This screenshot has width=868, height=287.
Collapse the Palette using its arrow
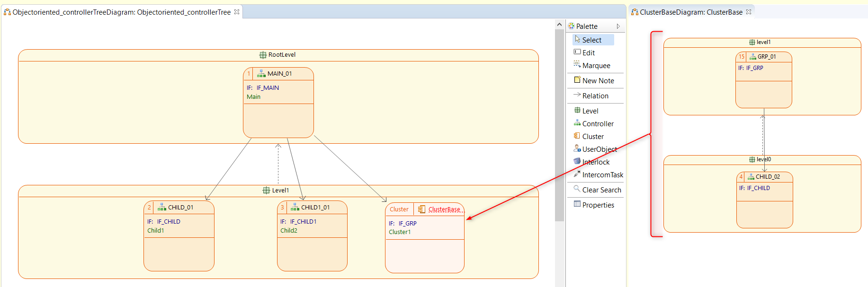point(618,26)
